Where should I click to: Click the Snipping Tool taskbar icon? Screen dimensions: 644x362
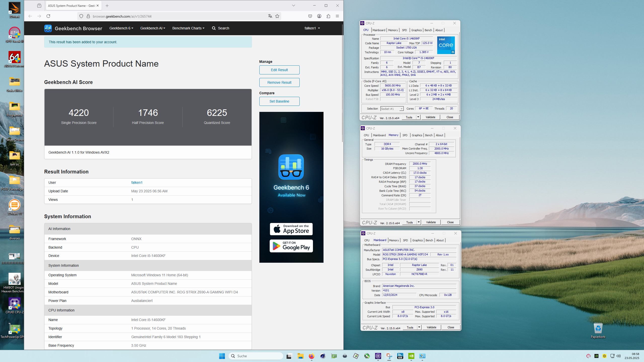coord(389,356)
